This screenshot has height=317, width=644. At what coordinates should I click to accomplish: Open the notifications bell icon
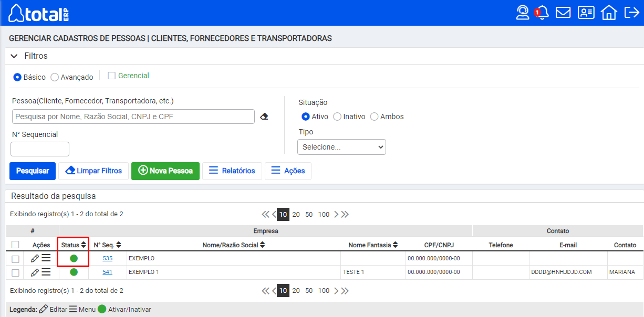[x=543, y=12]
